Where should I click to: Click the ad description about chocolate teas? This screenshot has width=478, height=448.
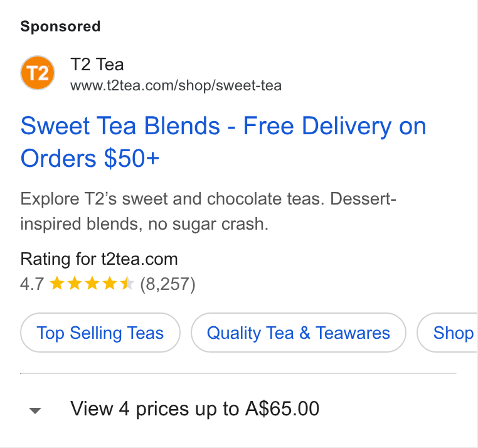[x=208, y=211]
